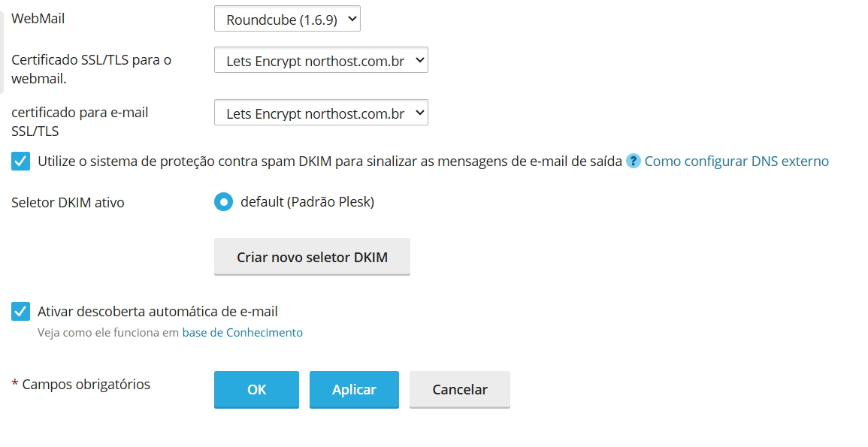Open the Como configurar DNS externo link
868x447 pixels.
click(736, 161)
